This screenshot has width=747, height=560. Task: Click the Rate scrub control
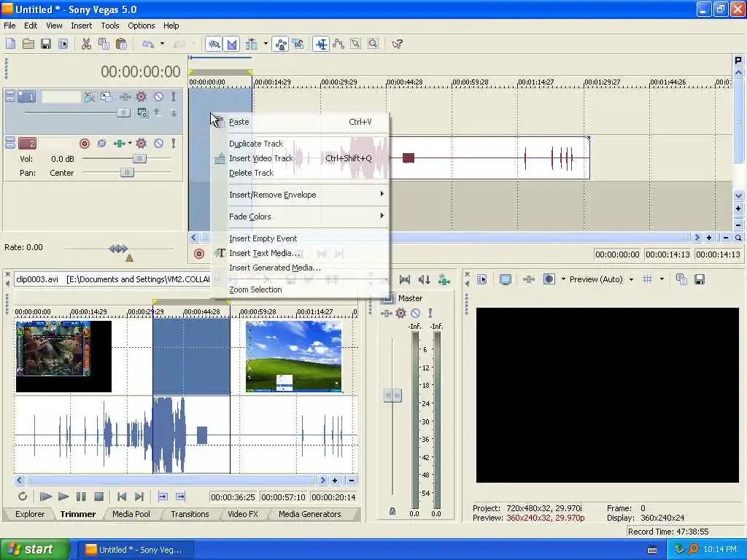(118, 249)
